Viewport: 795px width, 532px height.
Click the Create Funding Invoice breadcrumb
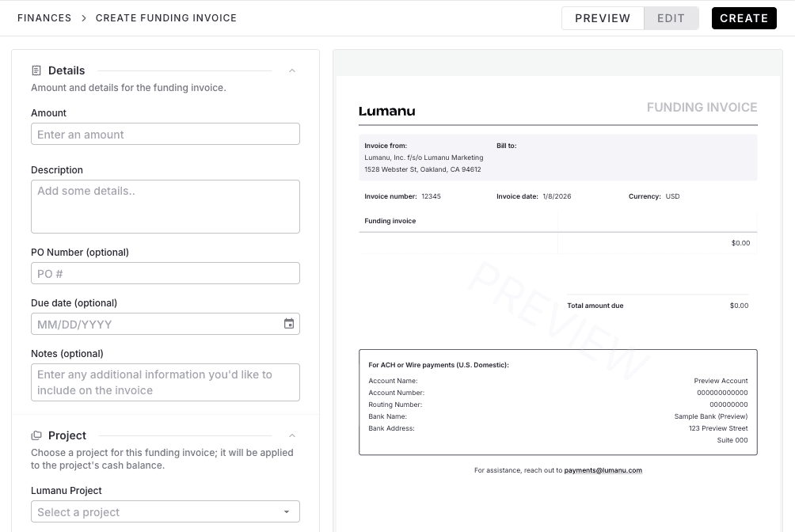pos(166,18)
